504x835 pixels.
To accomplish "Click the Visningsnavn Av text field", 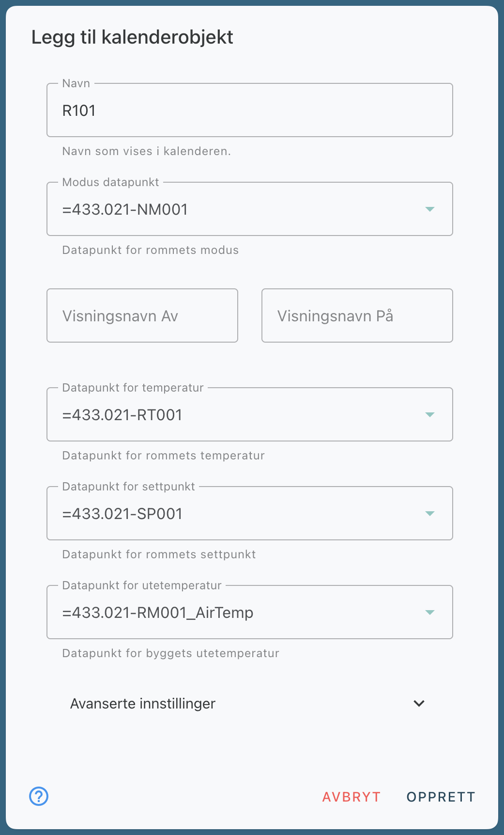I will (x=142, y=316).
